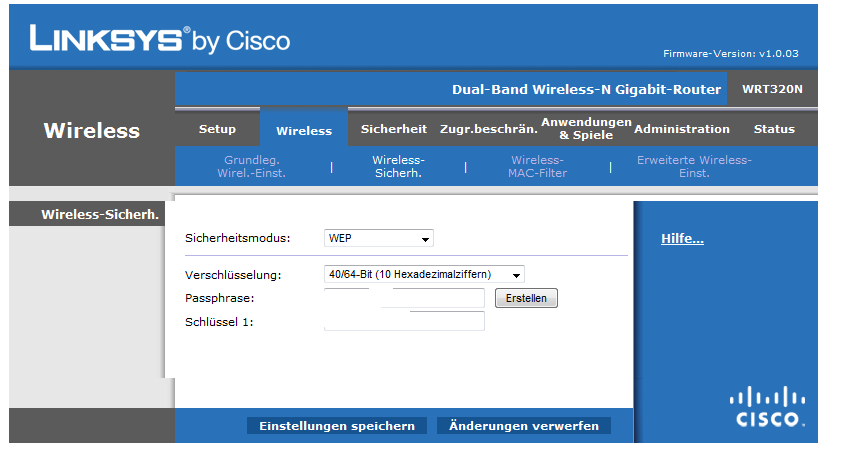Screen dimensions: 844x458
Task: Expand the Sicherheitsmodus WEP dropdown
Action: pos(379,238)
